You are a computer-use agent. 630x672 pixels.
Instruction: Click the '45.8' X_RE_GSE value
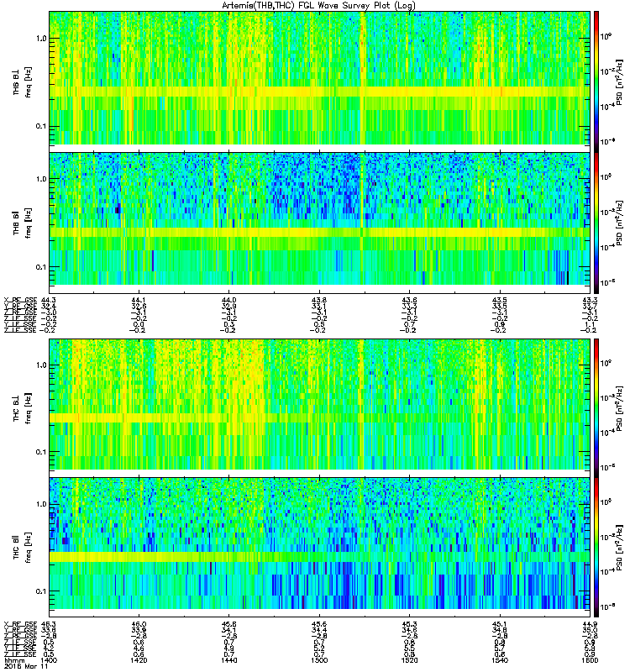[228, 624]
